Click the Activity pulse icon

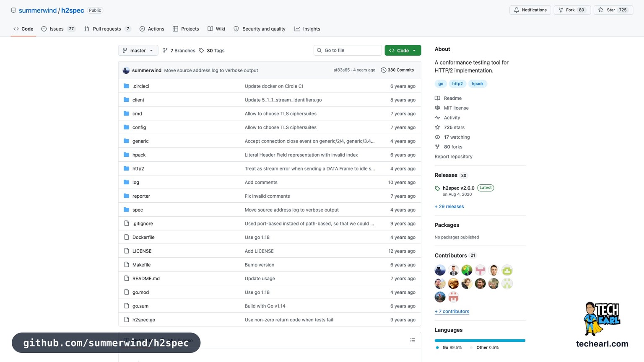pos(437,118)
